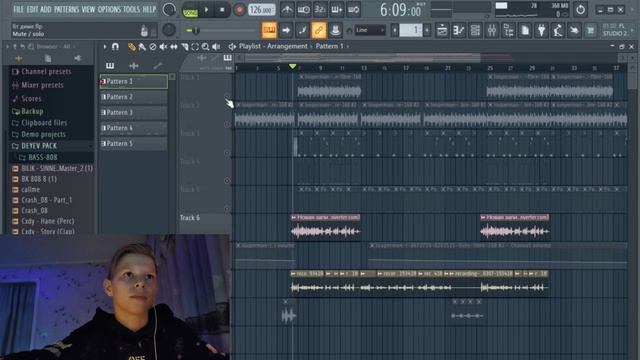
Task: Click the master volume slider
Action: [x=220, y=30]
